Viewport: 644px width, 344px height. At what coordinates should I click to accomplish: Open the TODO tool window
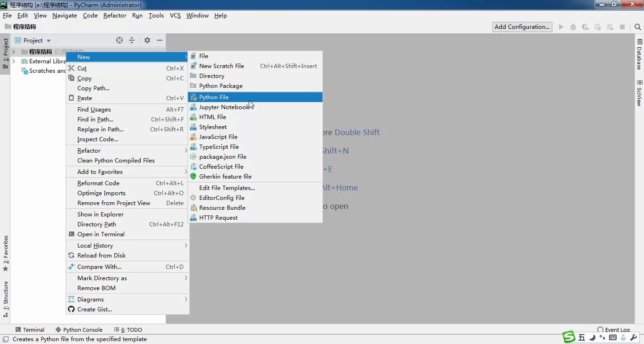[127, 329]
